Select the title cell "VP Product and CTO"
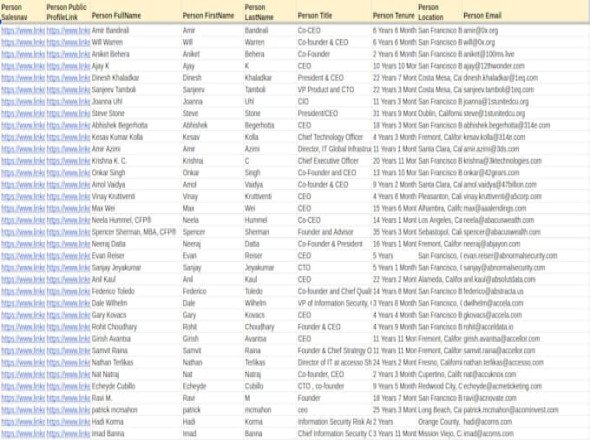Viewport: 590px width, 440px height. [326, 90]
